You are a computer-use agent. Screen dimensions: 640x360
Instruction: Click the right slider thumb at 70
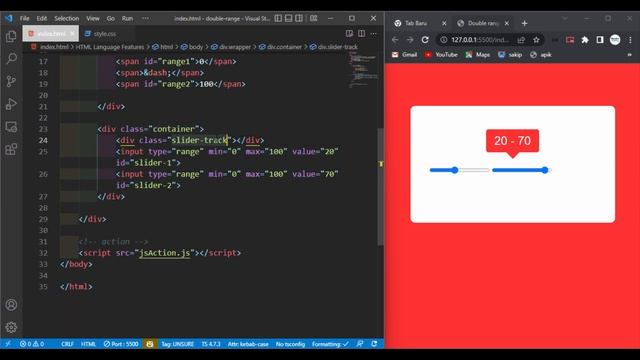coord(545,170)
